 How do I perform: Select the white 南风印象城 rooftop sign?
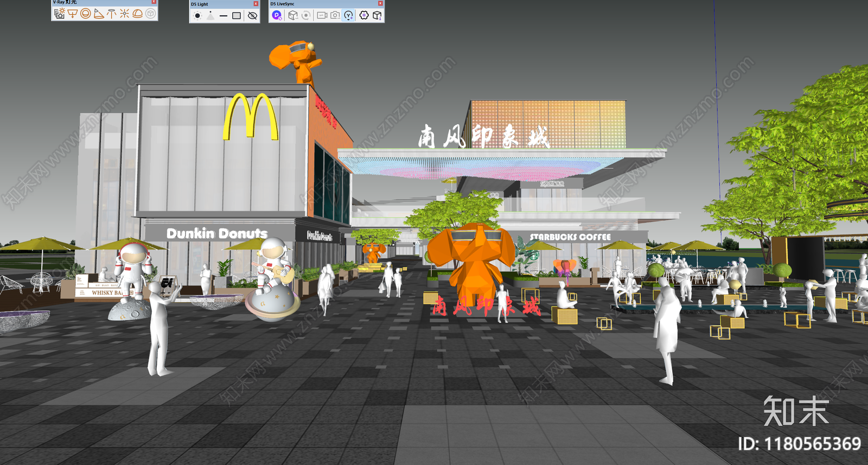point(484,136)
